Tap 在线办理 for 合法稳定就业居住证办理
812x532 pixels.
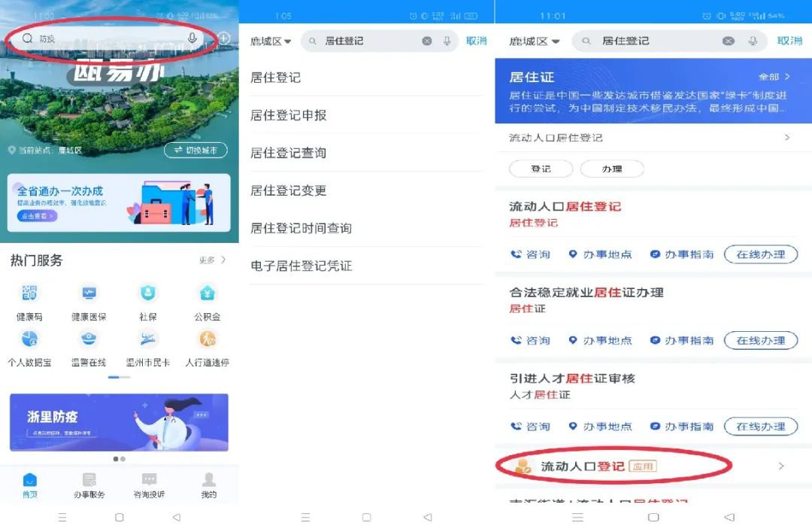click(760, 341)
